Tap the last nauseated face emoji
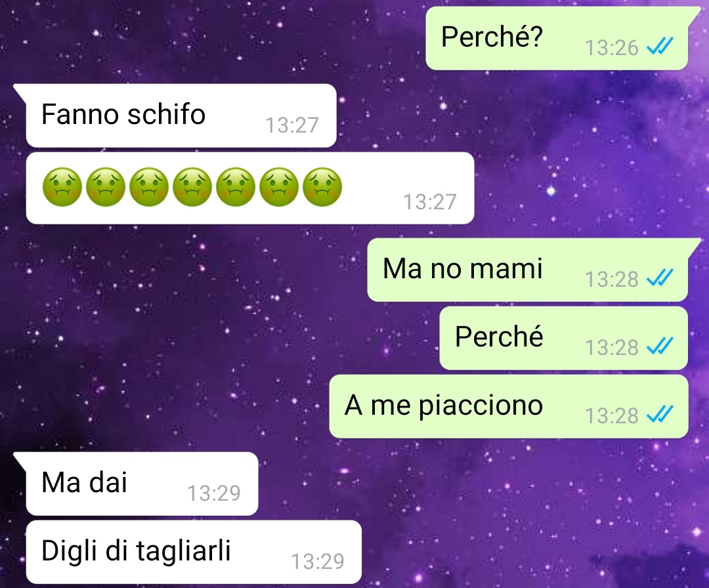The image size is (709, 588). coord(322,187)
